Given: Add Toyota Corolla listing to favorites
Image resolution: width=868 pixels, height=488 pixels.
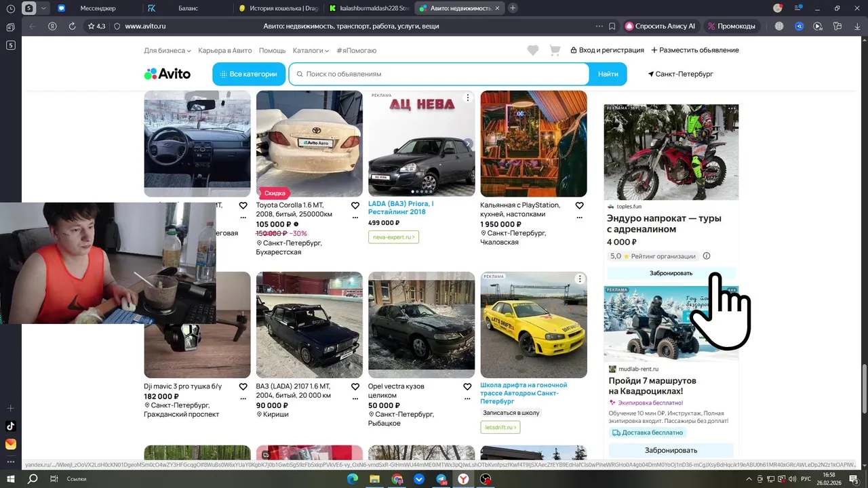Looking at the screenshot, I should [355, 205].
